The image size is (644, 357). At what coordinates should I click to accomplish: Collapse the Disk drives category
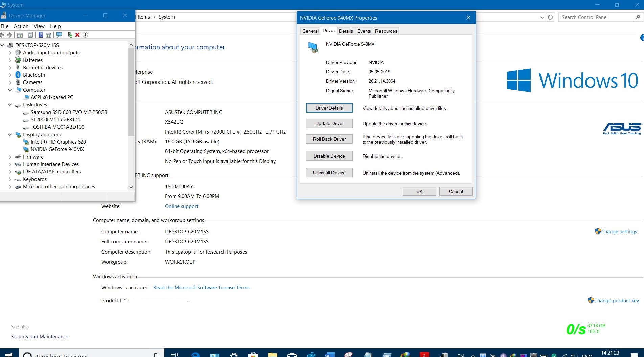coord(10,105)
